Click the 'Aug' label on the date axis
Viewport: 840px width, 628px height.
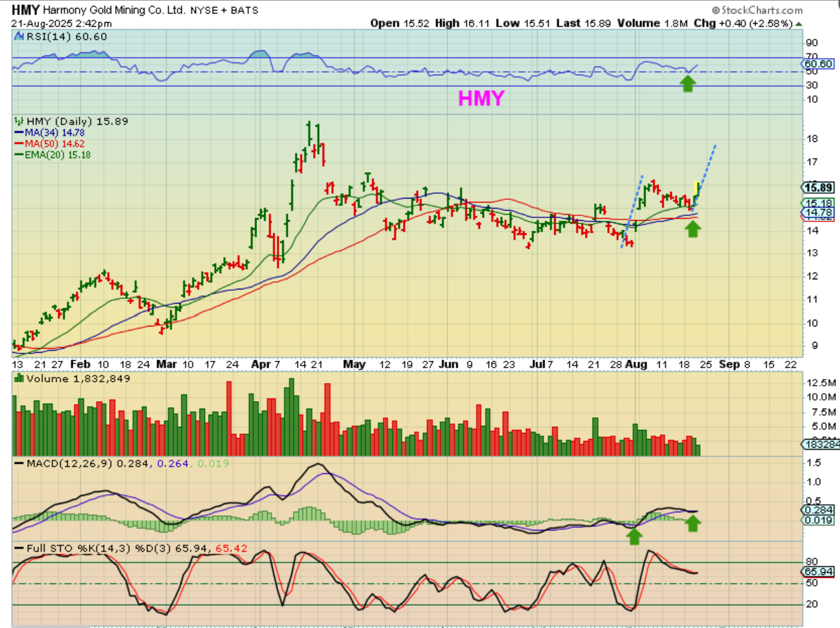pos(636,364)
